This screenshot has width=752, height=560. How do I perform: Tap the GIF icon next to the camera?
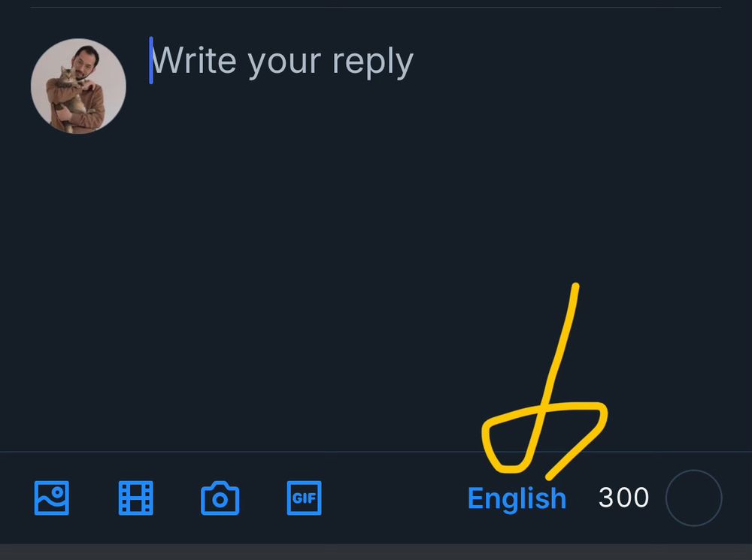click(304, 497)
